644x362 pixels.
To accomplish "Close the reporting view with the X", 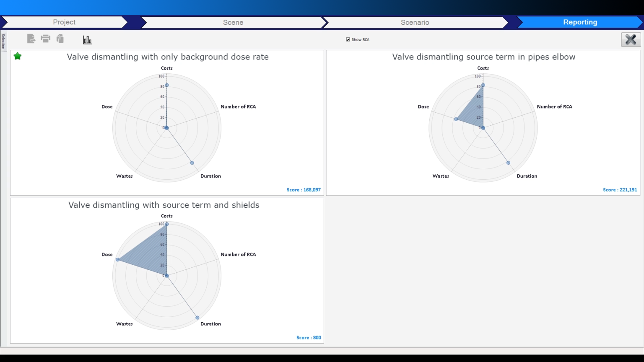I will (x=631, y=39).
